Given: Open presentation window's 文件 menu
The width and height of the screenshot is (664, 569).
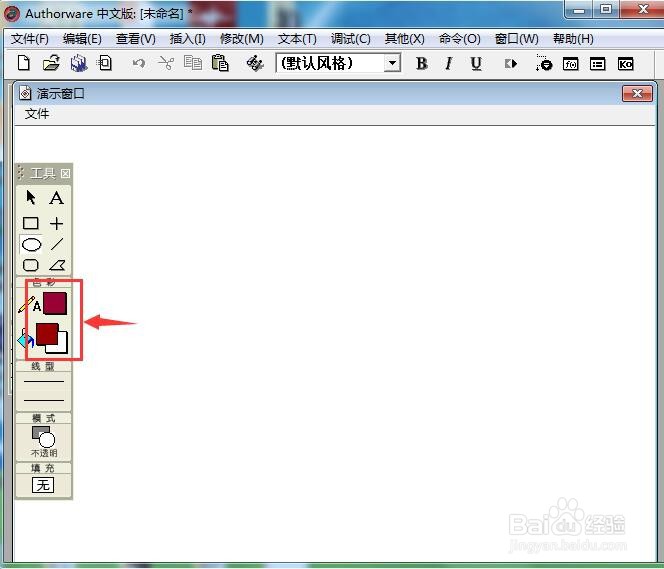Looking at the screenshot, I should (x=37, y=114).
